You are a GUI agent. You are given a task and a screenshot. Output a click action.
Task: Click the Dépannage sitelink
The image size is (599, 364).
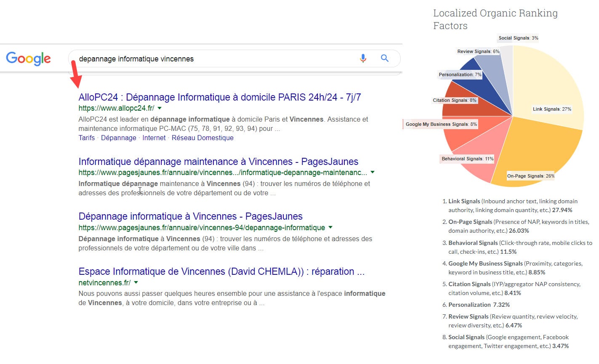coord(118,138)
